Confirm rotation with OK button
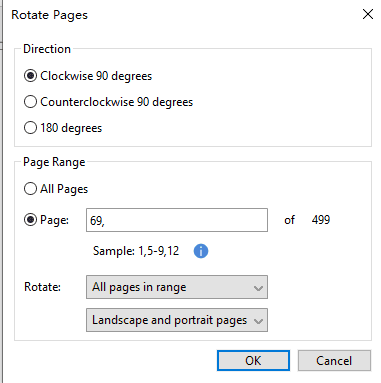 253,360
